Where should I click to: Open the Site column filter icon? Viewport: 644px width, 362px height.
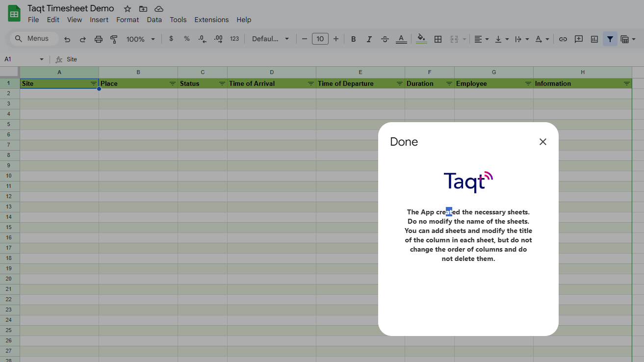pyautogui.click(x=94, y=84)
